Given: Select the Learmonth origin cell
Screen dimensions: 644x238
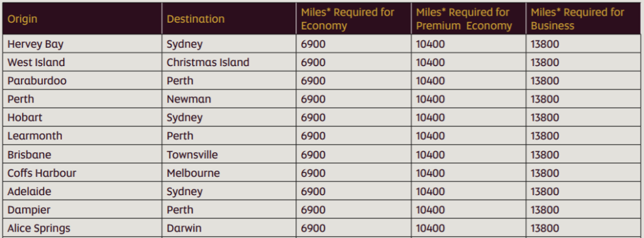Looking at the screenshot, I should pyautogui.click(x=82, y=135).
